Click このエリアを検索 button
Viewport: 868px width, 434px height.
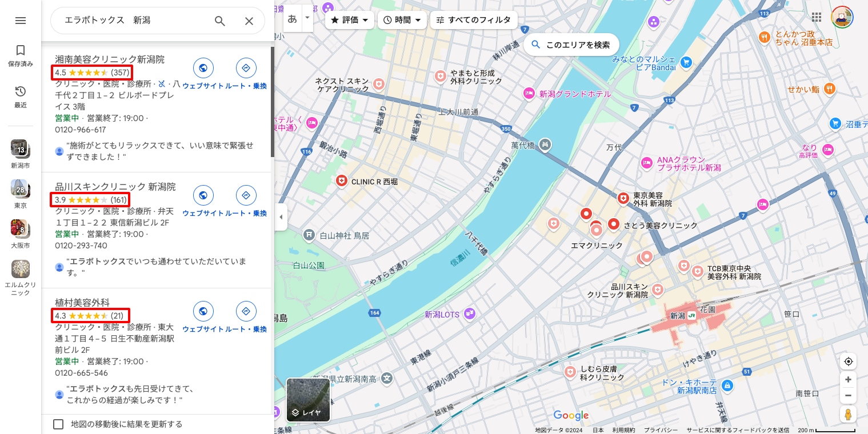coord(571,45)
